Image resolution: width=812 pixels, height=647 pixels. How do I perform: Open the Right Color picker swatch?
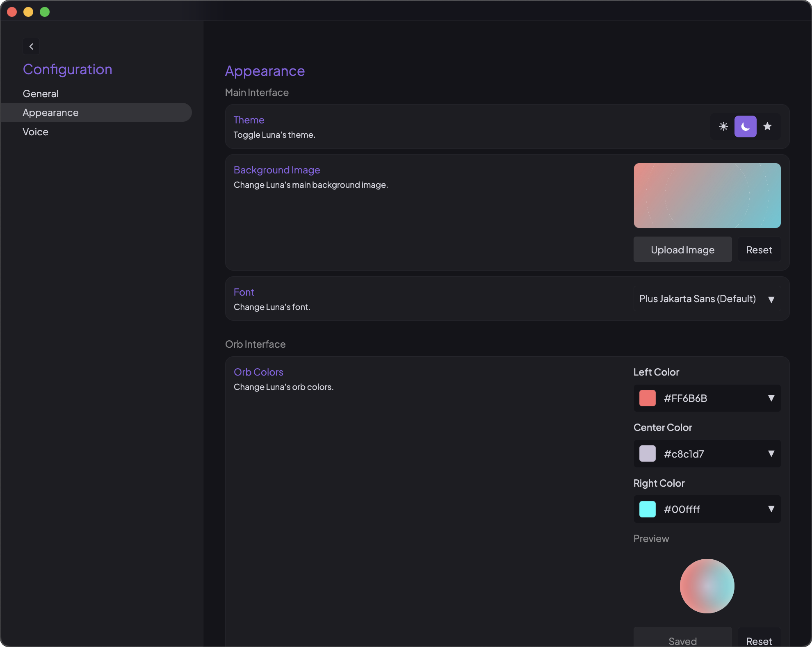(647, 509)
